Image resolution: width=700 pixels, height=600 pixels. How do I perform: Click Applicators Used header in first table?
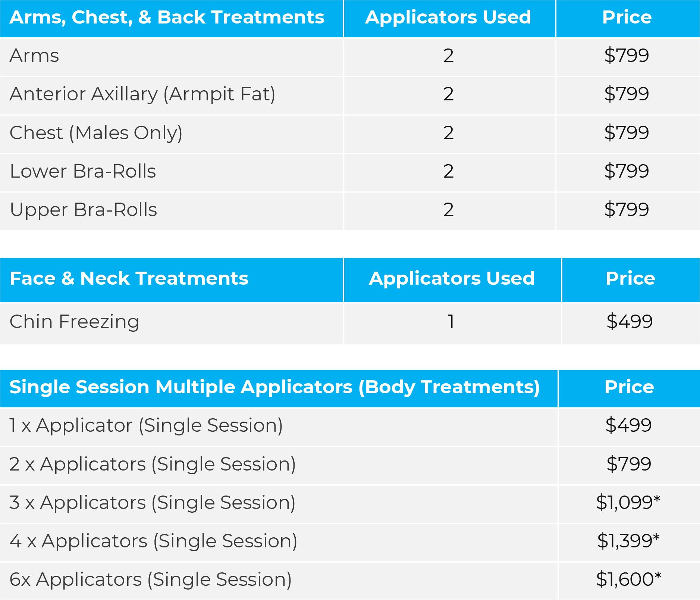pos(448,18)
